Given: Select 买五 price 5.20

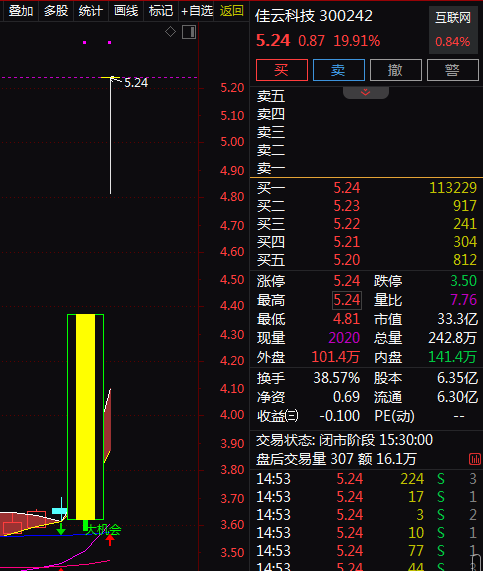Looking at the screenshot, I should [346, 260].
